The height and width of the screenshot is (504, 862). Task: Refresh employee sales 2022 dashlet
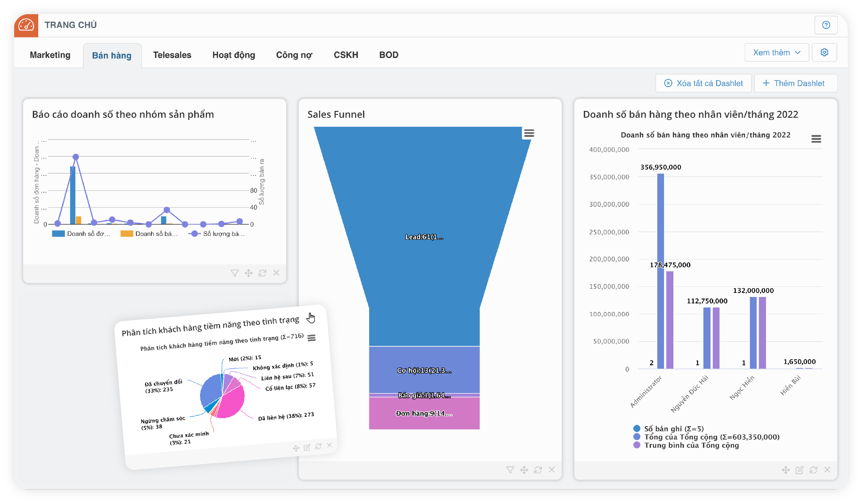[813, 470]
